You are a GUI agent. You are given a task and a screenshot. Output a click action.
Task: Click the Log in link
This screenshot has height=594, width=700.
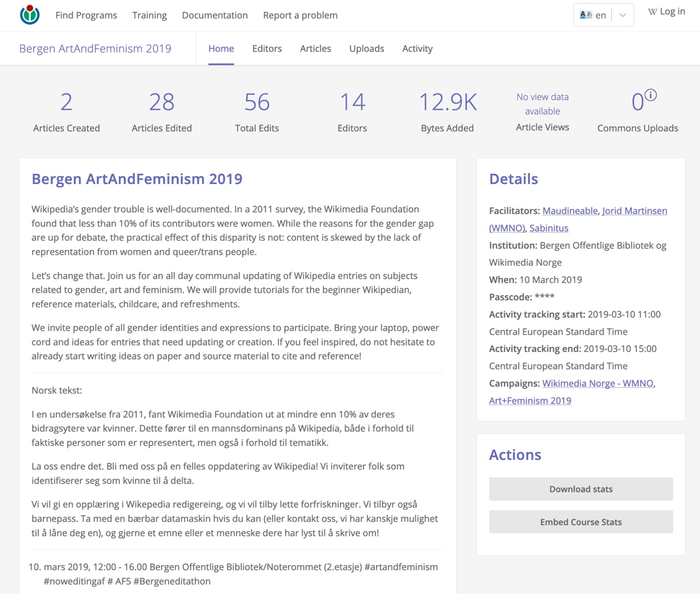[667, 11]
